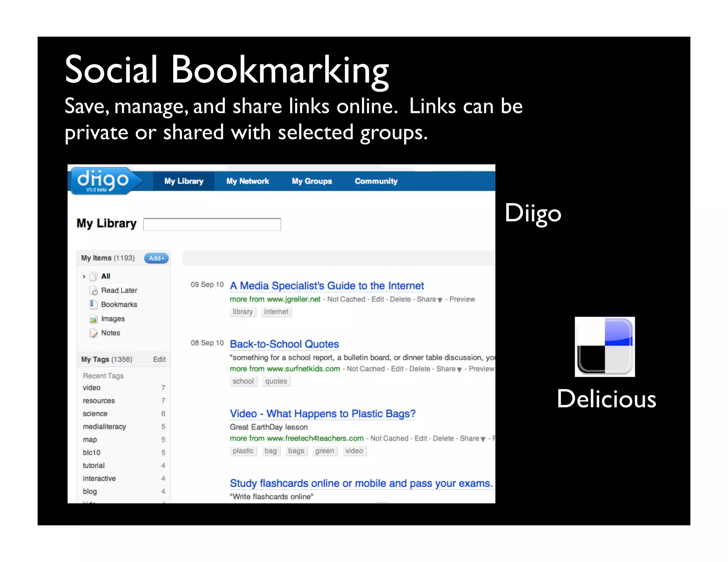
Task: Click more from www.freetech4teachers.com link
Action: 296,439
